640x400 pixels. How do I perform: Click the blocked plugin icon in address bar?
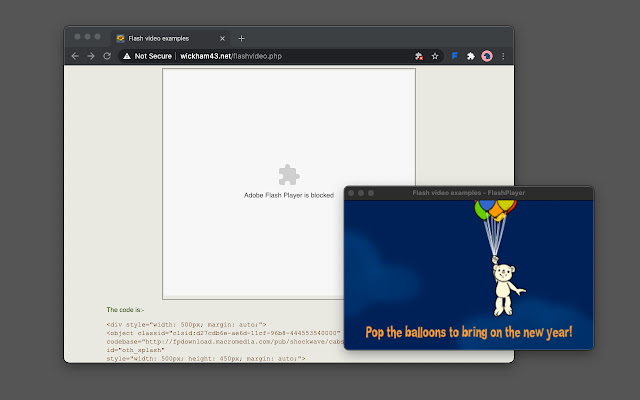418,56
